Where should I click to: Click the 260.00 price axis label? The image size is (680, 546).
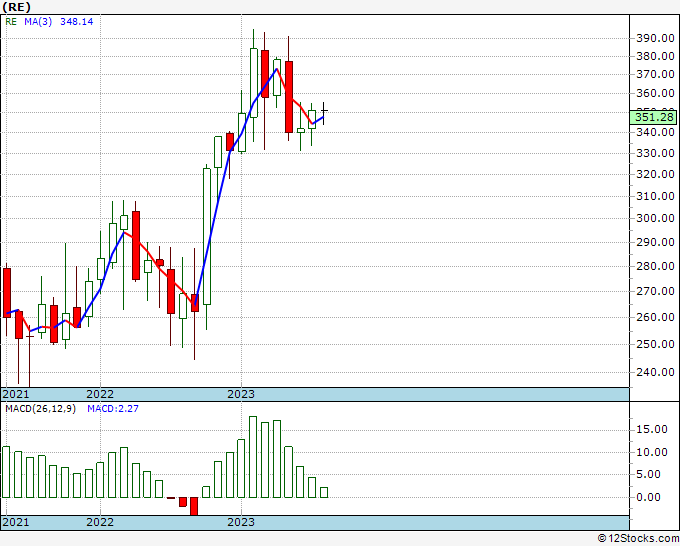coord(655,317)
